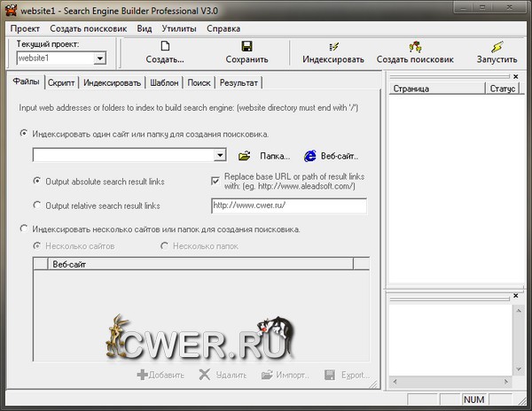Switch to the Индексировать tab
Viewport: 532px width, 411px height.
coord(112,82)
